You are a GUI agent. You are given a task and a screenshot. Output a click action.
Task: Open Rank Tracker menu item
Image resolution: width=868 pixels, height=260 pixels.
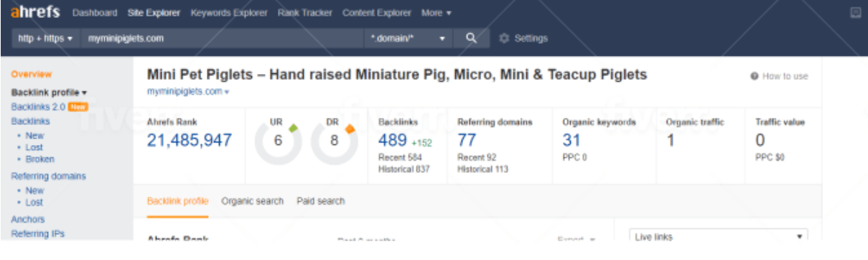click(305, 13)
